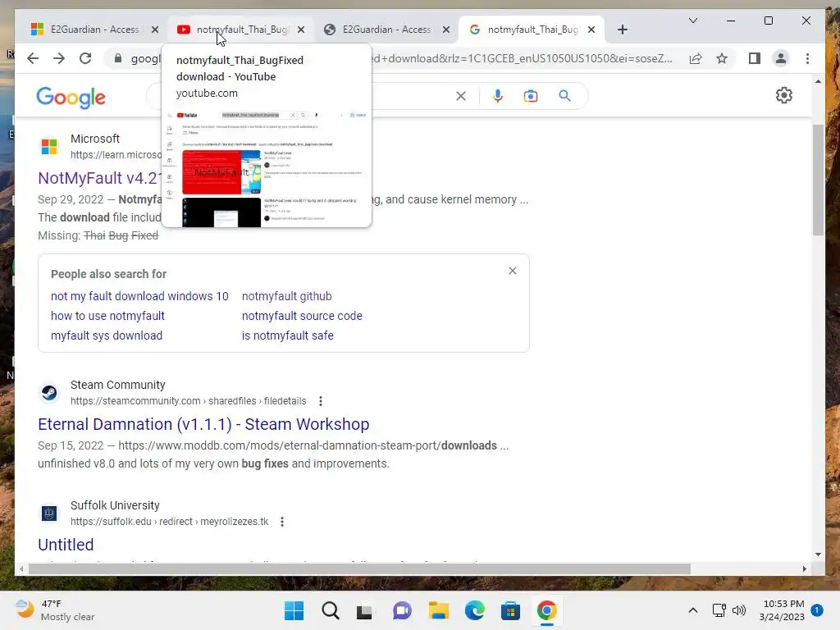
Task: Close the second E2Guardian tab
Action: click(x=445, y=30)
